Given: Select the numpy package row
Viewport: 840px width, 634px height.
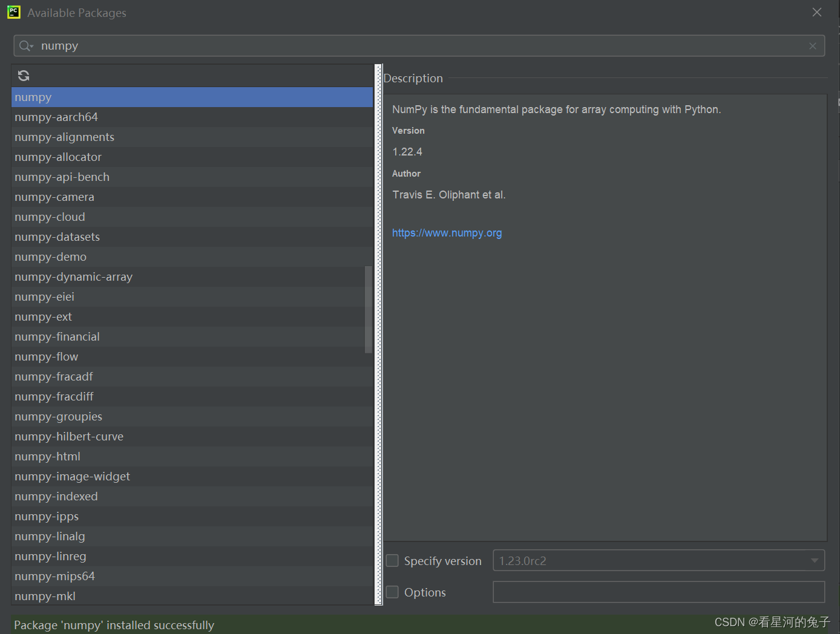Looking at the screenshot, I should (x=192, y=97).
